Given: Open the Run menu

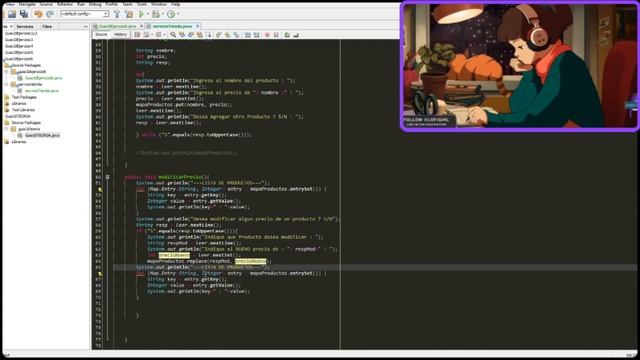Looking at the screenshot, I should 81,4.
